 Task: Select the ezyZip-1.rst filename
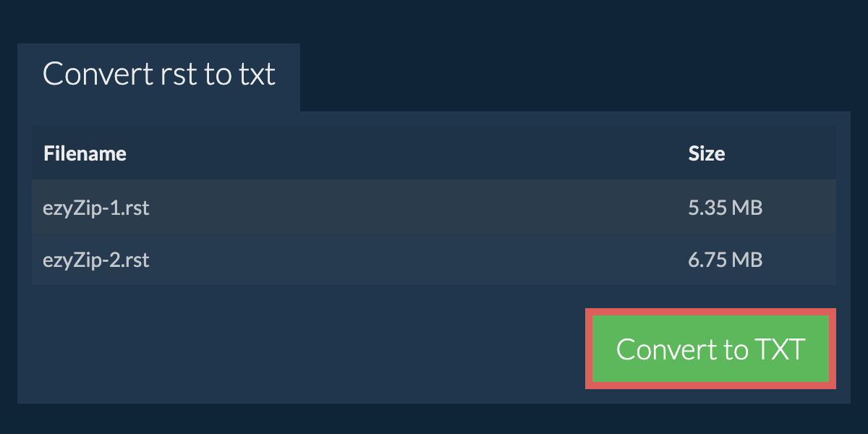pyautogui.click(x=95, y=208)
